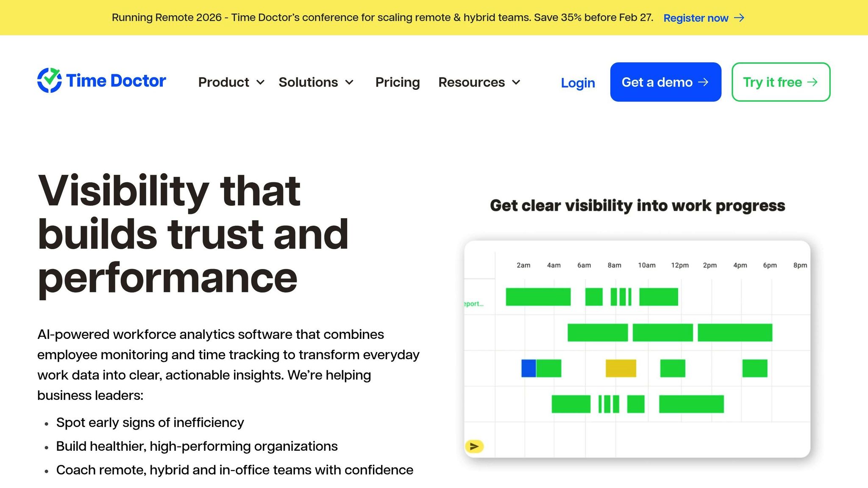Click the Time Doctor wordmark text

[x=116, y=80]
